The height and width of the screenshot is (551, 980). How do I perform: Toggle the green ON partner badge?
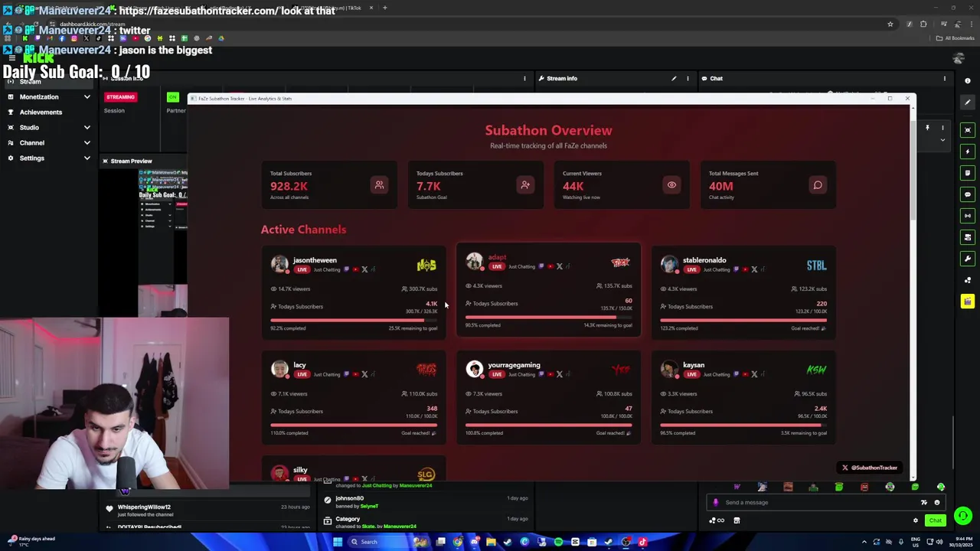coord(172,97)
